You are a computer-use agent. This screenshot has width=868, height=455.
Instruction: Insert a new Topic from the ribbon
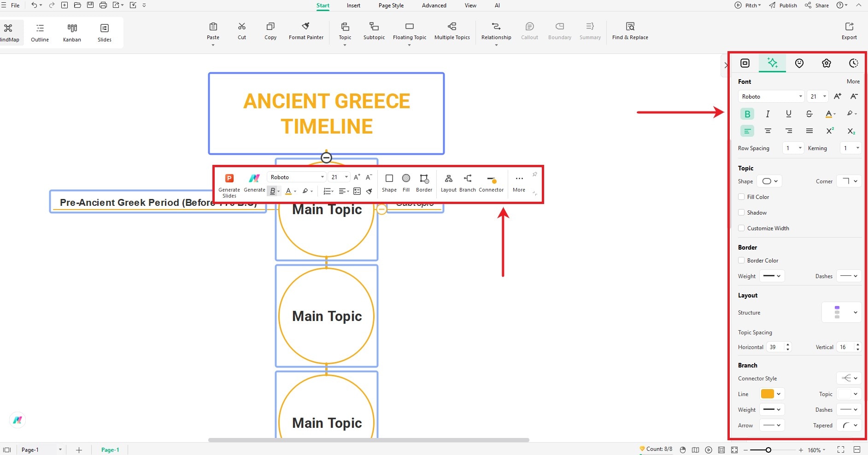(345, 27)
